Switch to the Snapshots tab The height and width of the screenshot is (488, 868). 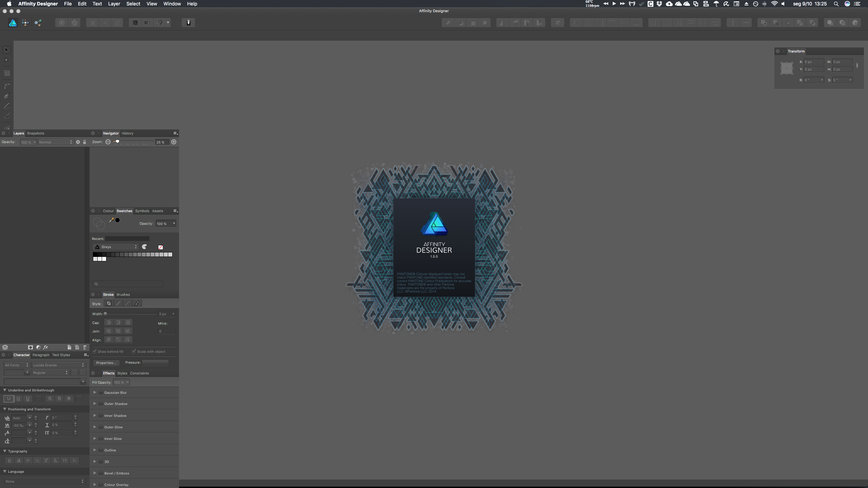click(x=36, y=133)
